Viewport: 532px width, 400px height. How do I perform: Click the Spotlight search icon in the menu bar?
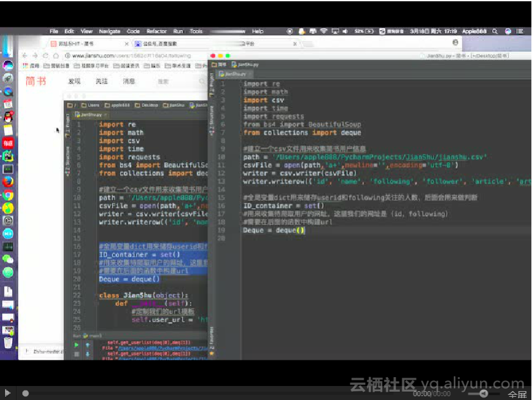495,31
